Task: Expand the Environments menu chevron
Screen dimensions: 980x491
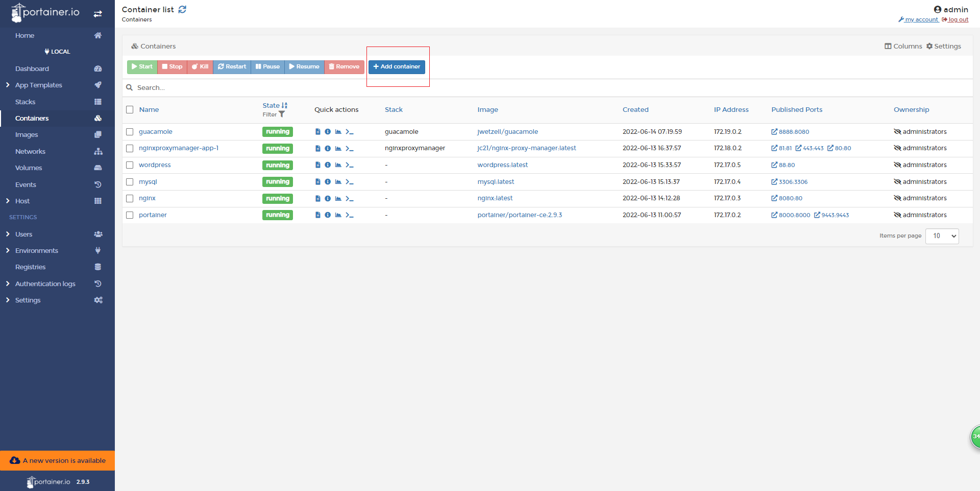Action: coord(8,250)
